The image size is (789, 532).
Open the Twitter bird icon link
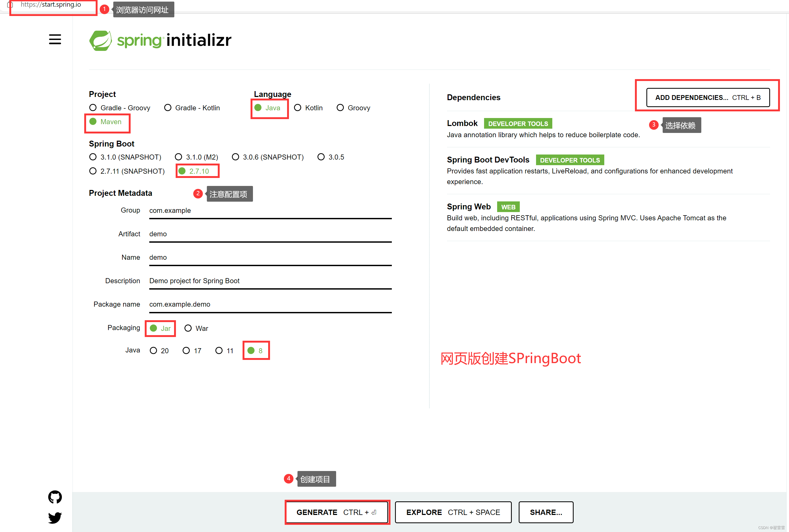[55, 518]
